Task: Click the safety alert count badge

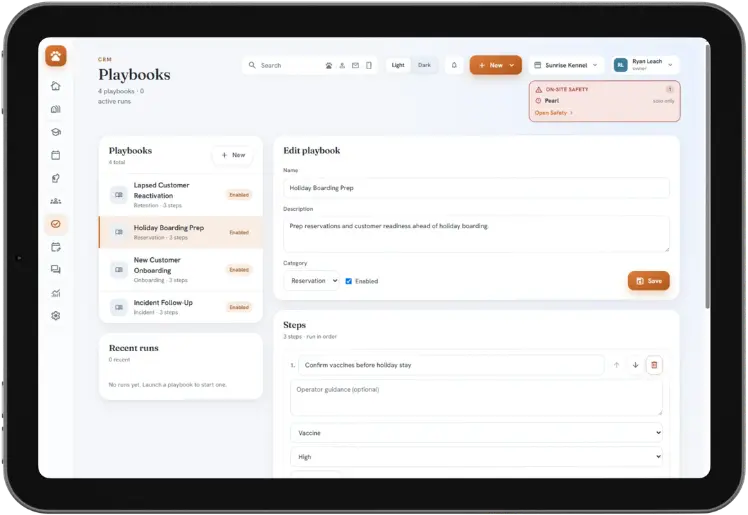Action: (x=670, y=89)
